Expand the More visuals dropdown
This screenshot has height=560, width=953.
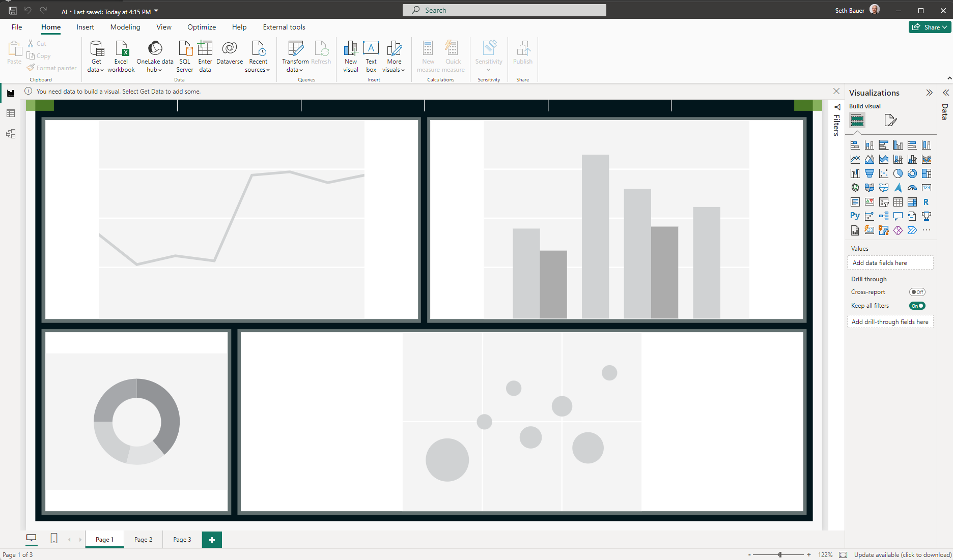tap(394, 56)
